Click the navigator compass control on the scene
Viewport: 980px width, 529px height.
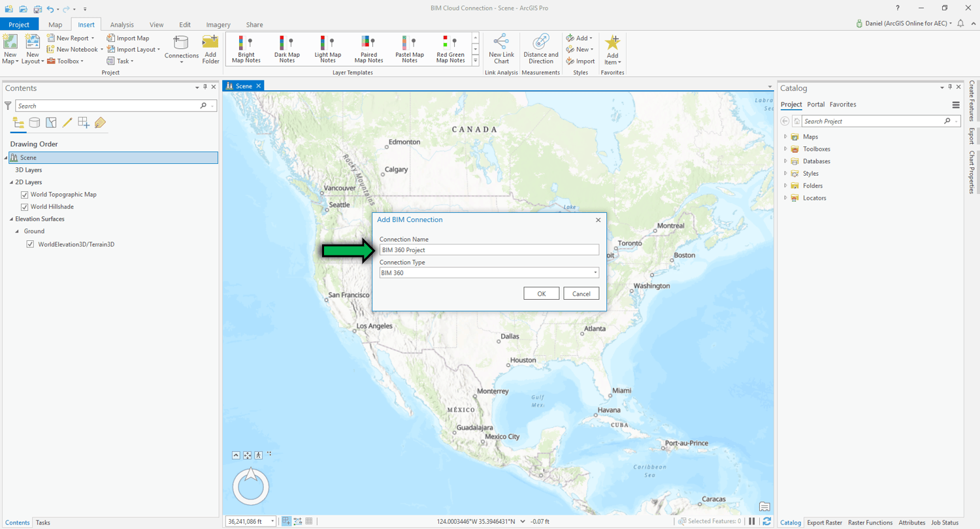pos(251,487)
